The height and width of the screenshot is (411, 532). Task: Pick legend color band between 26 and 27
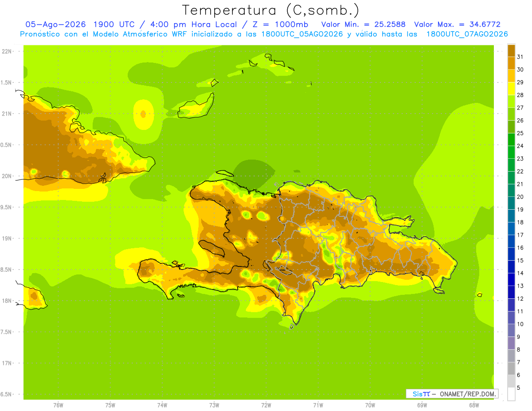(511, 114)
